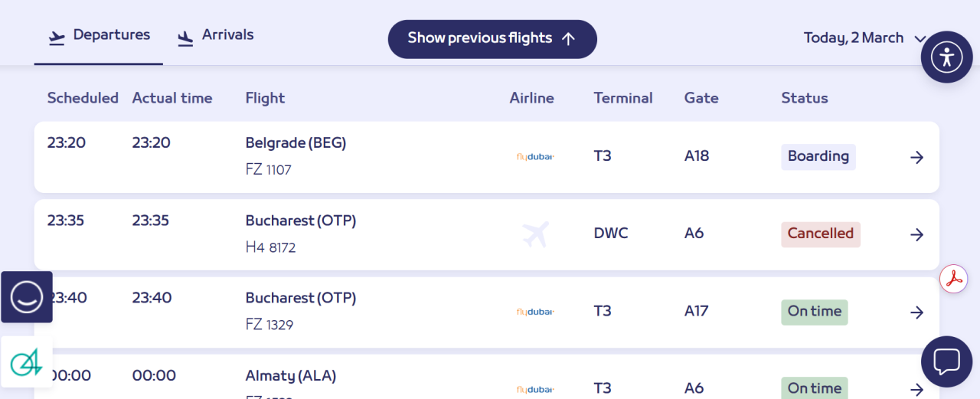
Task: Open the live chat bubble icon
Action: [946, 361]
